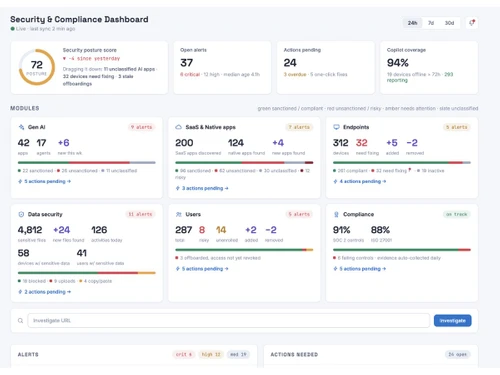The width and height of the screenshot is (500, 375).
Task: Open Gen AI 9 alerts badge
Action: [x=141, y=127]
